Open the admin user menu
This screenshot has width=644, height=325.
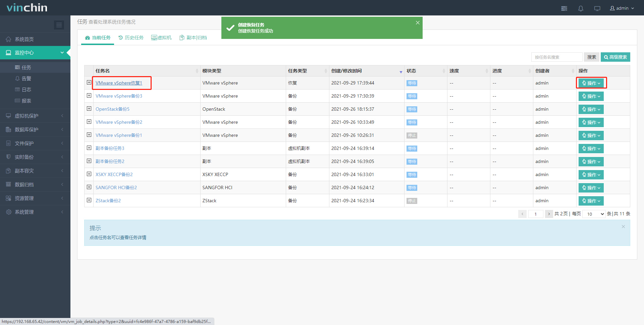point(622,8)
